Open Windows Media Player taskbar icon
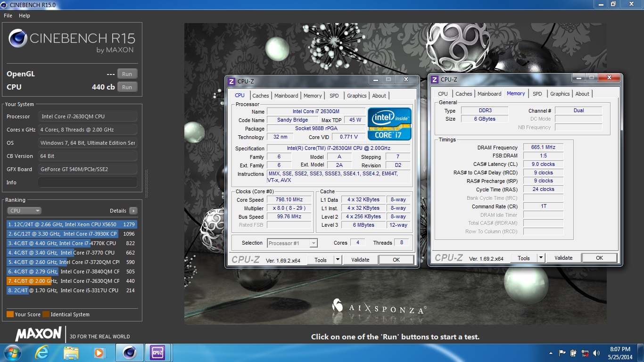Viewport: 644px width, 362px height. (99, 353)
